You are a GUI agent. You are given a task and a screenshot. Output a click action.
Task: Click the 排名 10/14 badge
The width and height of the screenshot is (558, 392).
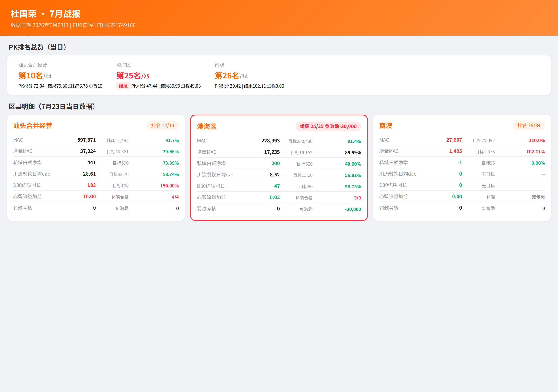click(163, 125)
